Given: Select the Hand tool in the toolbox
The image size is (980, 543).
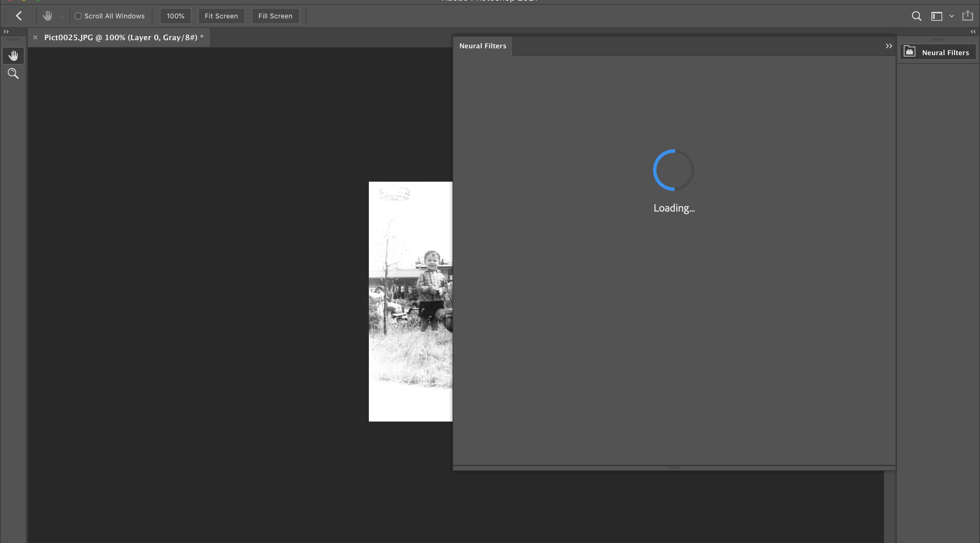Looking at the screenshot, I should [13, 56].
